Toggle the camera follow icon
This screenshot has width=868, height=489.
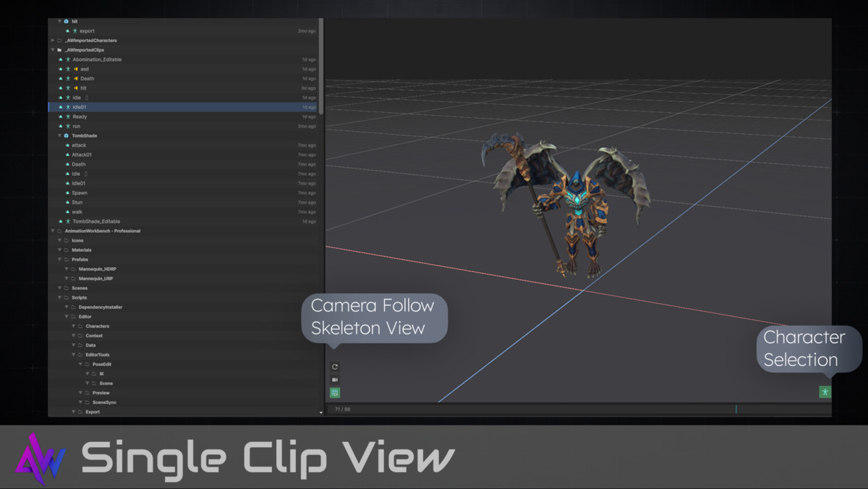[335, 380]
